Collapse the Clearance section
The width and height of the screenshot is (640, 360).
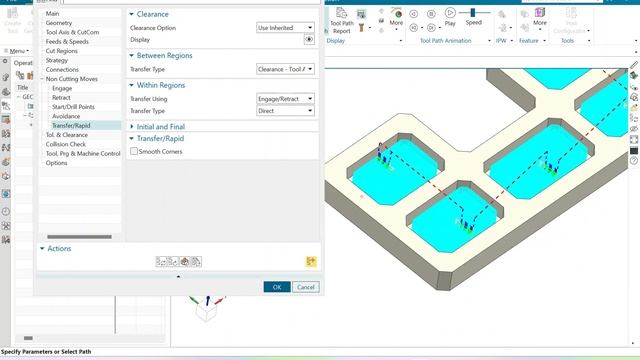(x=131, y=14)
